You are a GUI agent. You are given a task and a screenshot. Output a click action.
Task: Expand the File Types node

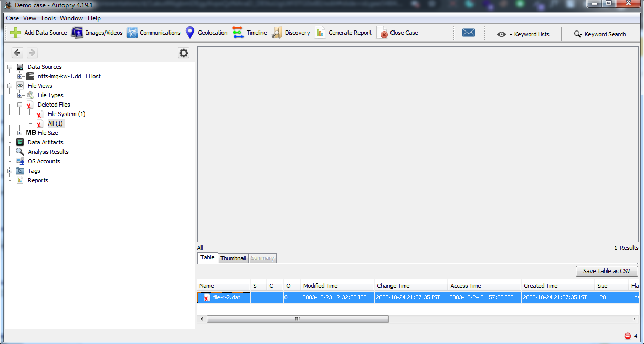pyautogui.click(x=20, y=95)
